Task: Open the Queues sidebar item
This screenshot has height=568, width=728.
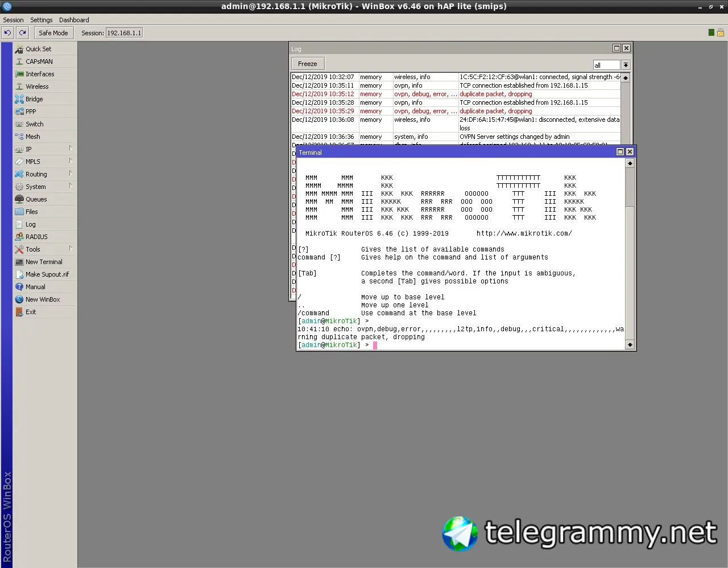Action: pyautogui.click(x=45, y=199)
